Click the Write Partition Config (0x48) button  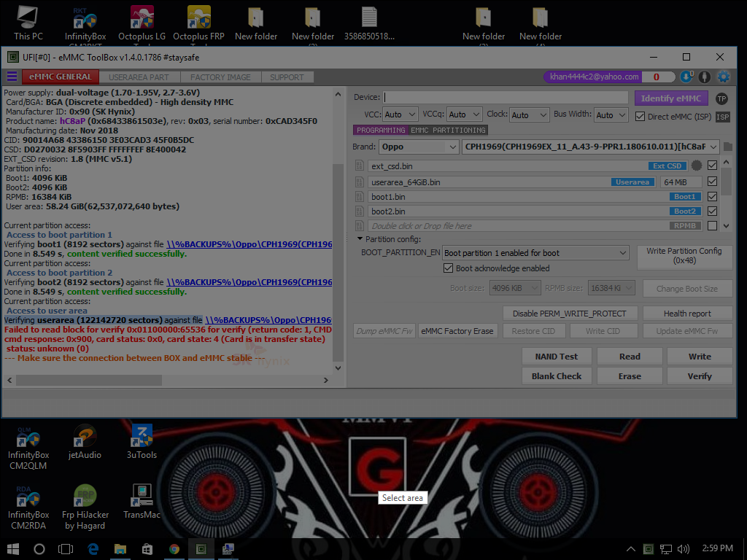(x=684, y=256)
